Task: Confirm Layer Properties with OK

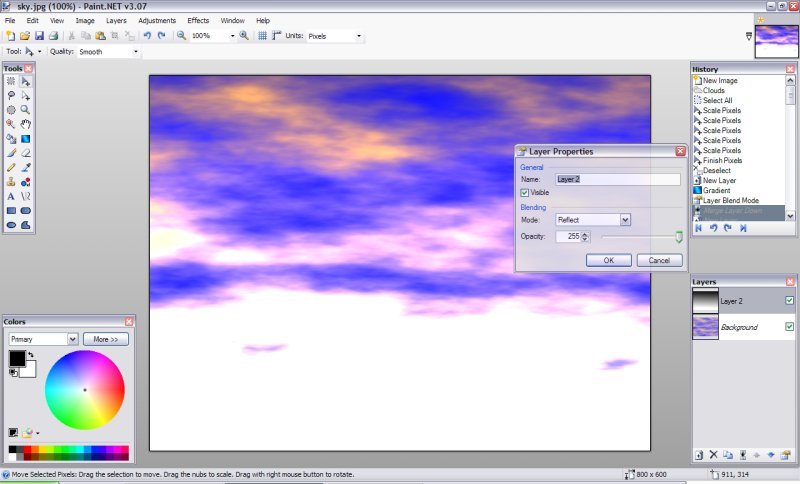Action: (609, 260)
